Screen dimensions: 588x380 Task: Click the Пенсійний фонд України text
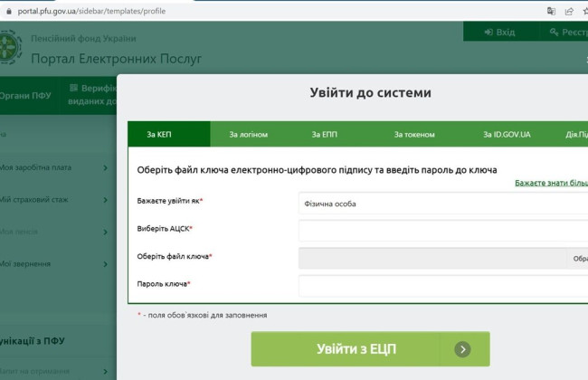[x=83, y=38]
